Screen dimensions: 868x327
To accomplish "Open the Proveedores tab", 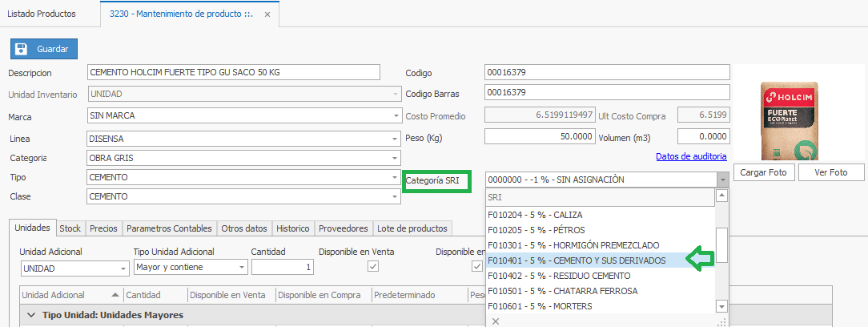I will pyautogui.click(x=344, y=228).
